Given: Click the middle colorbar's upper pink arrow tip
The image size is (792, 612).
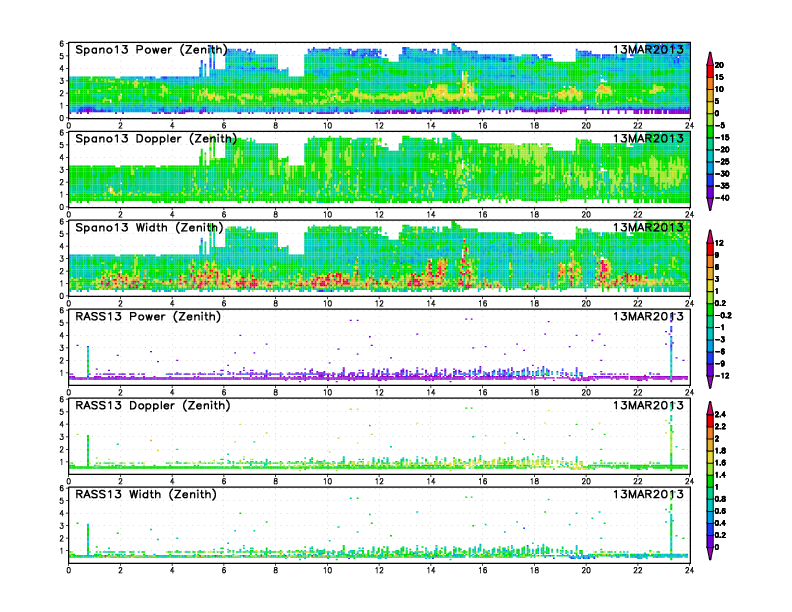Looking at the screenshot, I should coord(710,236).
